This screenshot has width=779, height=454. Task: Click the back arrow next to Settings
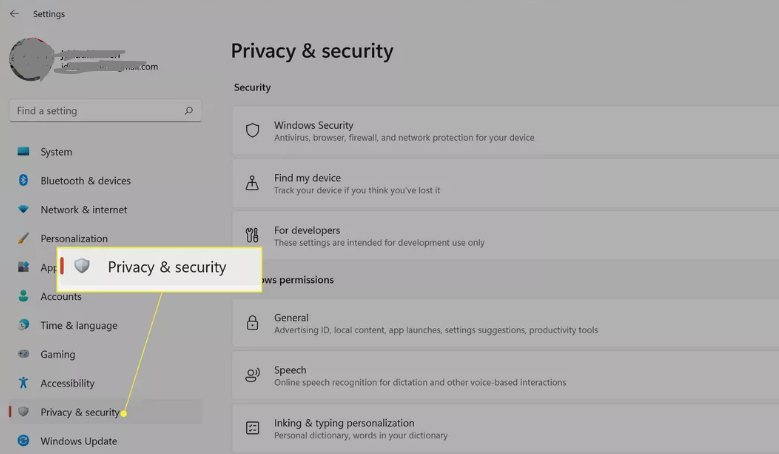tap(14, 14)
